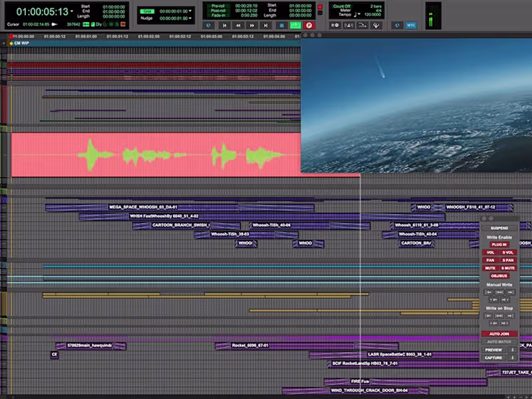The image size is (532, 399).
Task: Toggle the Online sync clock button left of transport
Action: coord(208,25)
